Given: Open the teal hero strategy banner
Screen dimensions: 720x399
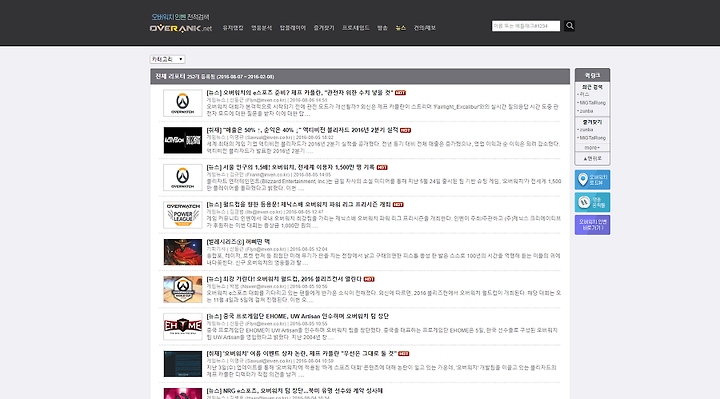Looking at the screenshot, I should 592,202.
